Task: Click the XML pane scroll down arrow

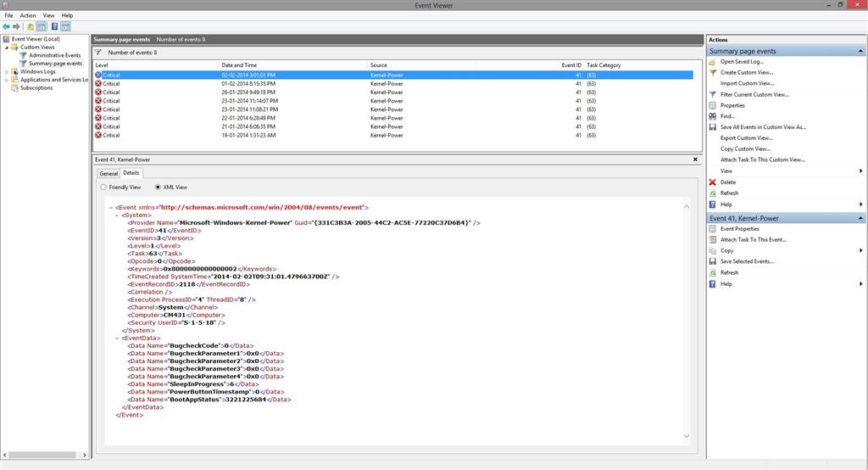Action: point(687,436)
